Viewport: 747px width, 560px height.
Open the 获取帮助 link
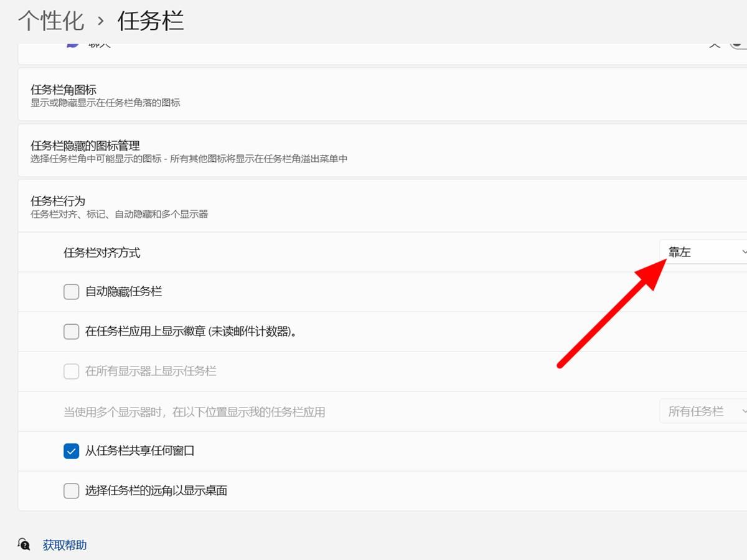coord(64,544)
